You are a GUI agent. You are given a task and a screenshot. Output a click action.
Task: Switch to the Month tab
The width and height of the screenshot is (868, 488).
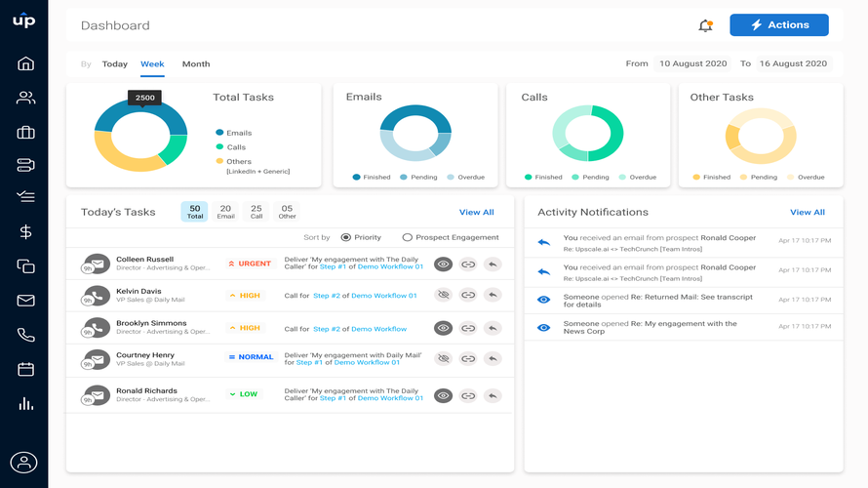pos(196,63)
